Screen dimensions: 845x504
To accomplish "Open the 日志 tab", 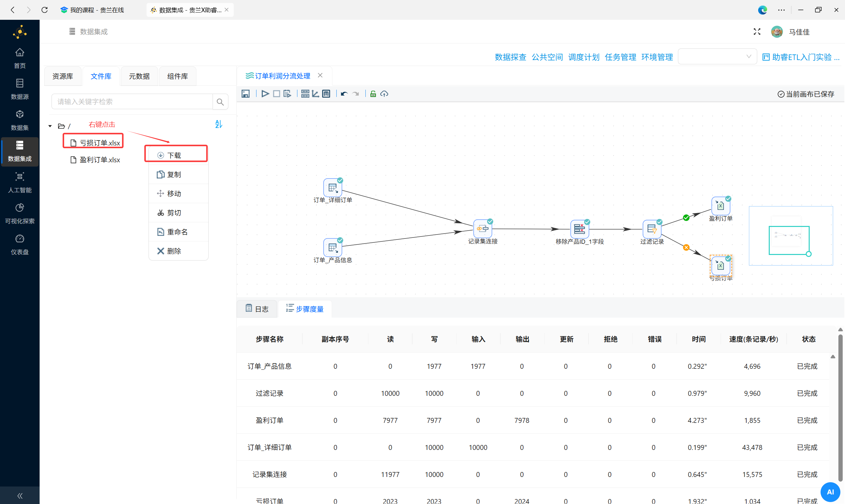I will click(x=257, y=309).
